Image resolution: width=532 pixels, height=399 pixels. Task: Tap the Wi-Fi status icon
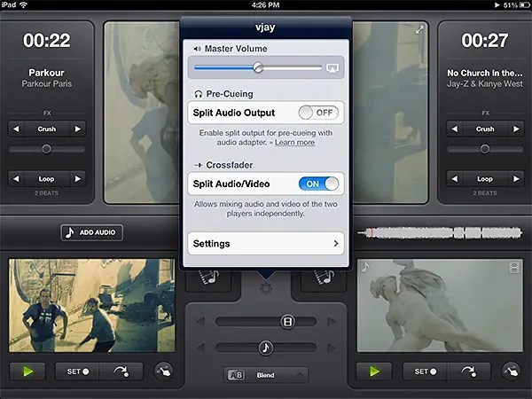pos(23,4)
